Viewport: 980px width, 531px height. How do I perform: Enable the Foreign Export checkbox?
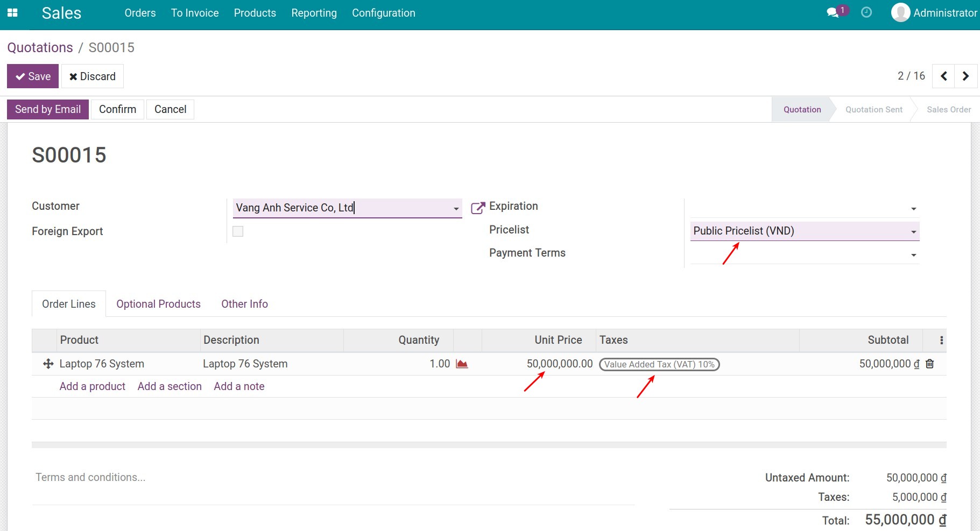pos(237,231)
